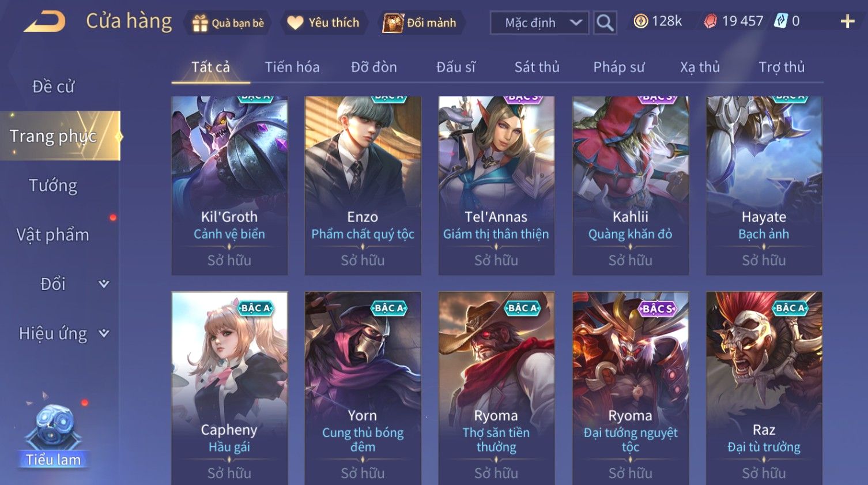Open Capheny Hầu gái skin card
The width and height of the screenshot is (868, 485).
coord(229,388)
